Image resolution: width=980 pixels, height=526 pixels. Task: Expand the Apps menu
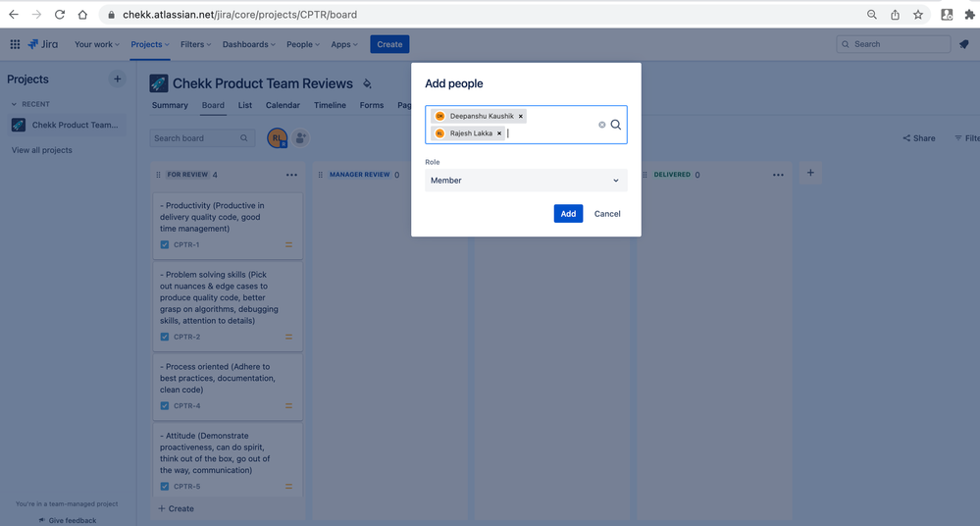(344, 44)
